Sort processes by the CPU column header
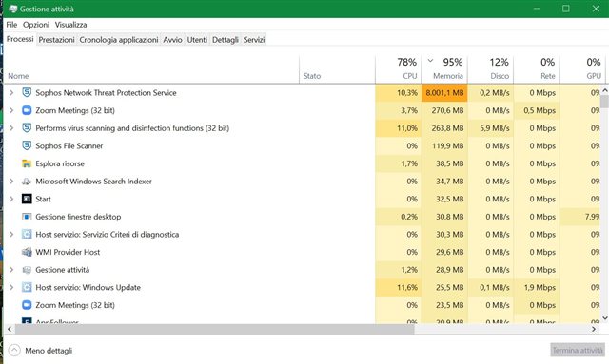609x364 pixels. tap(398, 69)
